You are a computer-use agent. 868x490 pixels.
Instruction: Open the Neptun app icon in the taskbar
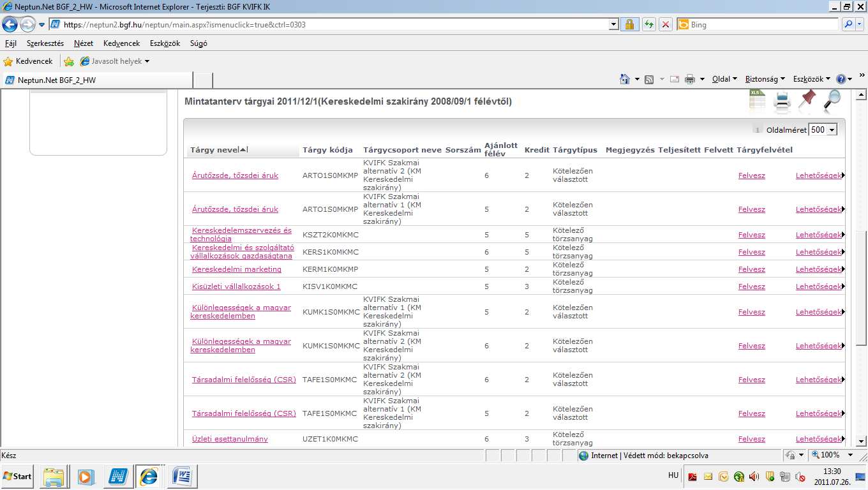pos(118,476)
